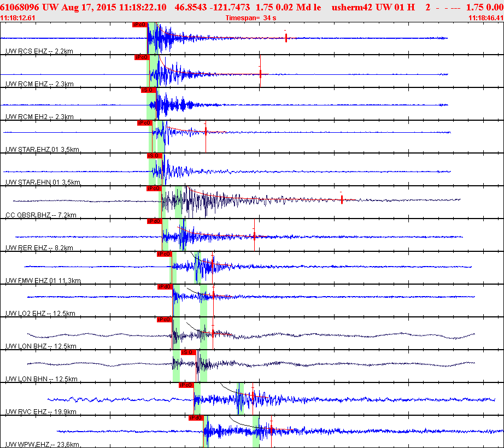504x448 pixels.
Task: Click the start time 11:18:12.61
Action: tap(17, 18)
